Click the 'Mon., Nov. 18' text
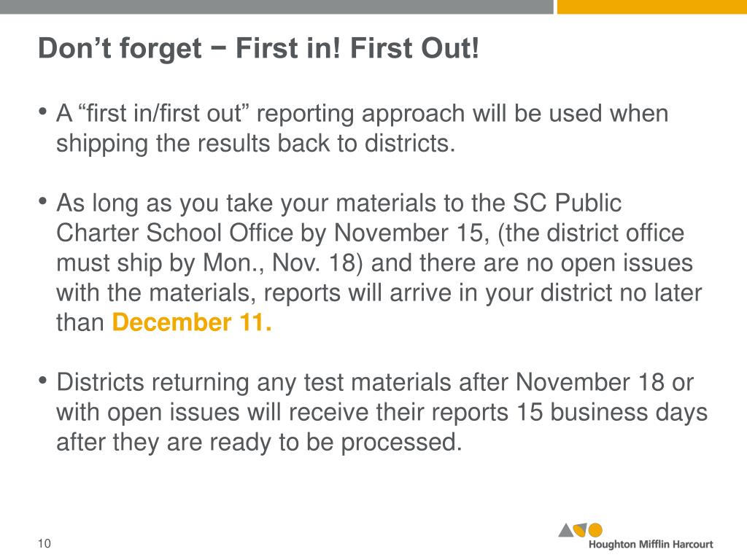This screenshot has width=747, height=560. [x=279, y=263]
